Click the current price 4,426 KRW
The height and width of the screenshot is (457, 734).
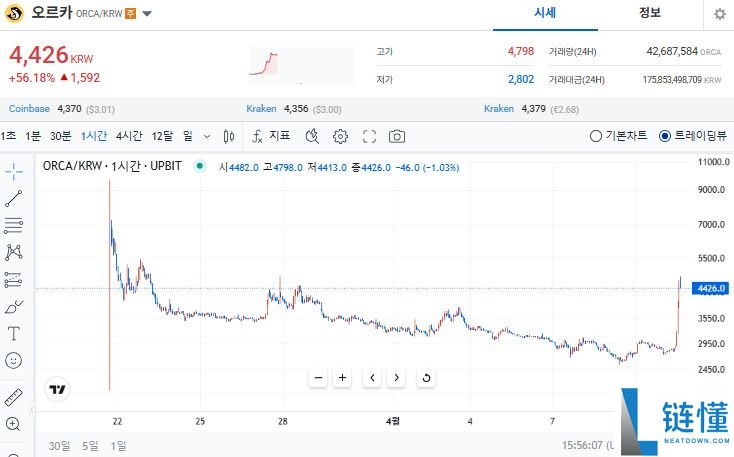click(51, 55)
